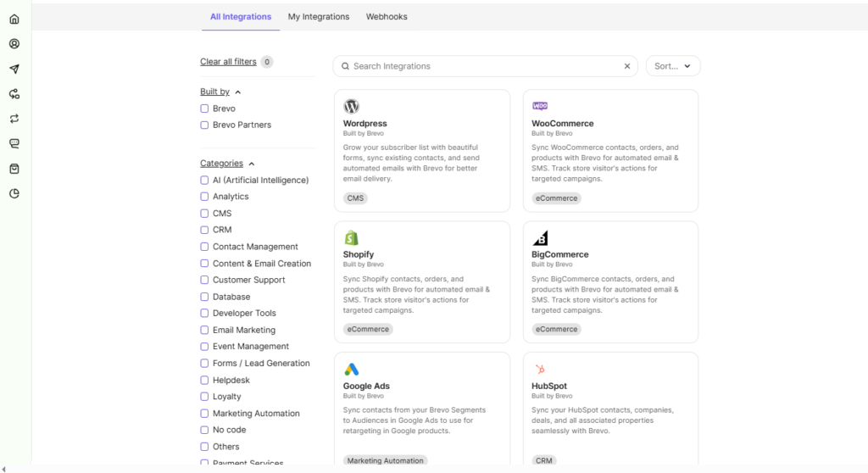Select the Customer Support checkbox
Viewport: 868px width, 473px height.
tap(204, 280)
